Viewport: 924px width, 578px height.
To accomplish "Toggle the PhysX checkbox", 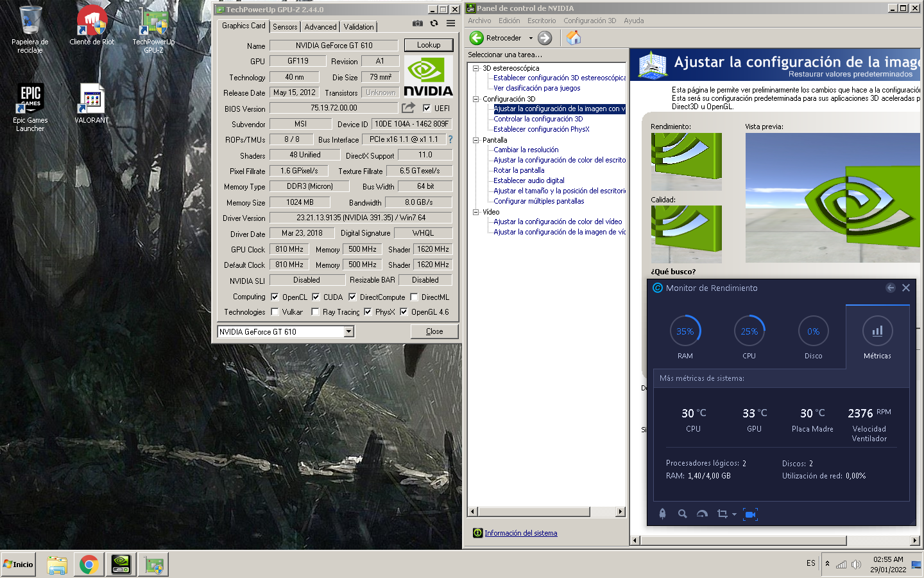I will point(368,311).
